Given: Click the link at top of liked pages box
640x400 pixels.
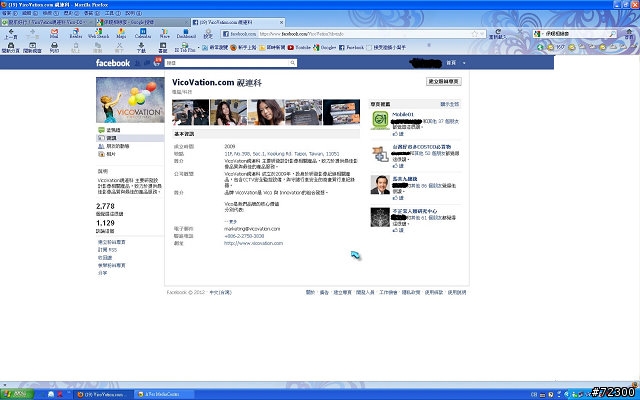Looking at the screenshot, I should click(449, 104).
